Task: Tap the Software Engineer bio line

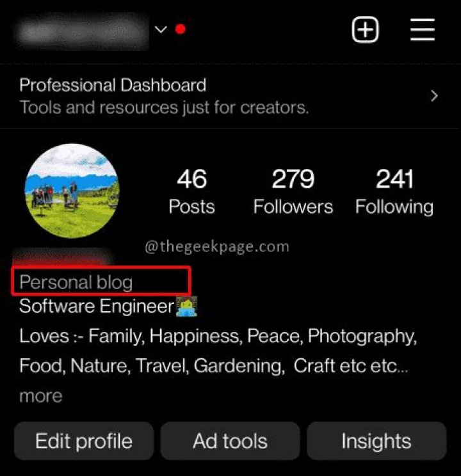Action: tap(108, 306)
